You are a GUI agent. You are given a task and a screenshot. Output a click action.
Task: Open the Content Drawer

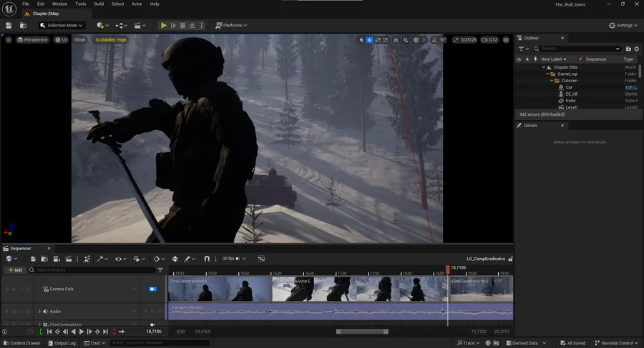pyautogui.click(x=21, y=343)
